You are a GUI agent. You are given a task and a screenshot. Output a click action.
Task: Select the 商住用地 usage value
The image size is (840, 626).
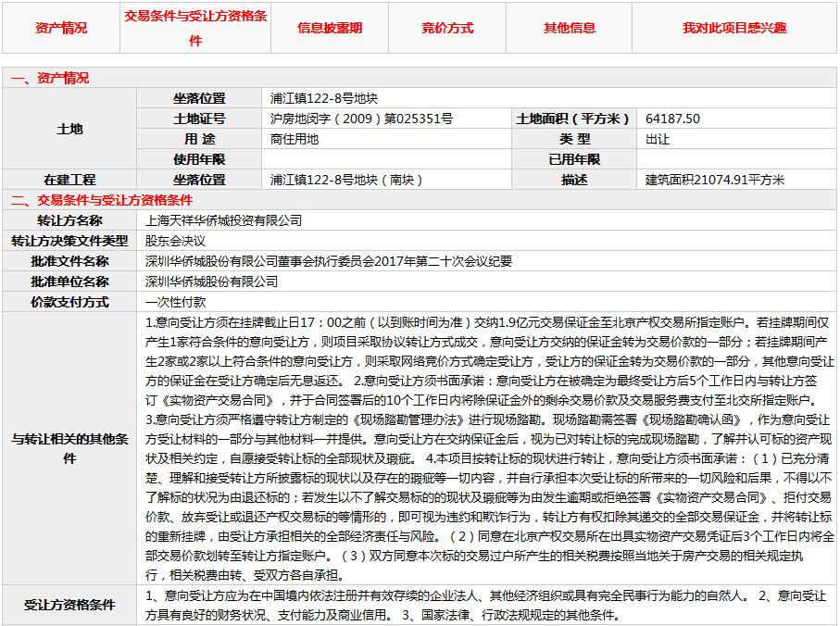click(295, 139)
